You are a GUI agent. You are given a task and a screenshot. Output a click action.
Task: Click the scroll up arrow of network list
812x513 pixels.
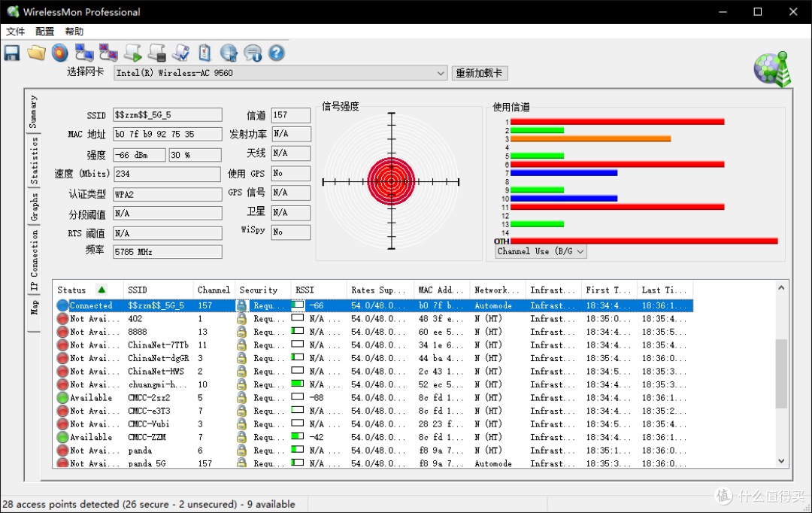[781, 288]
